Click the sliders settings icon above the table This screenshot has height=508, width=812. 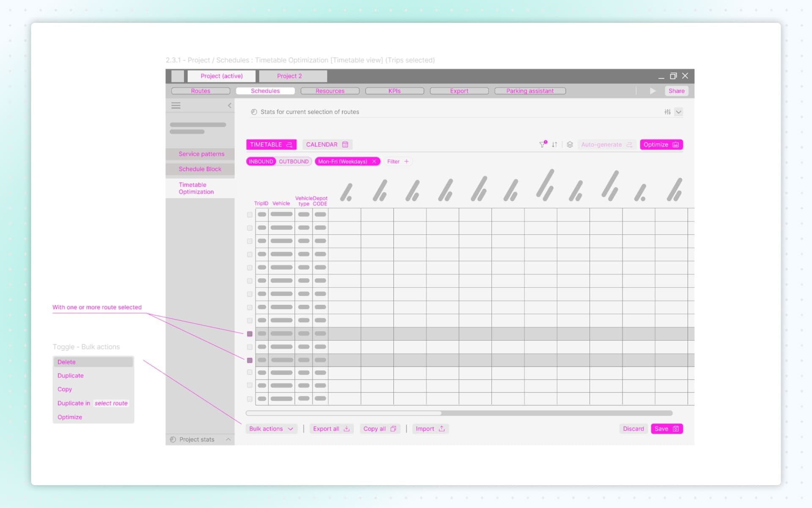point(667,112)
